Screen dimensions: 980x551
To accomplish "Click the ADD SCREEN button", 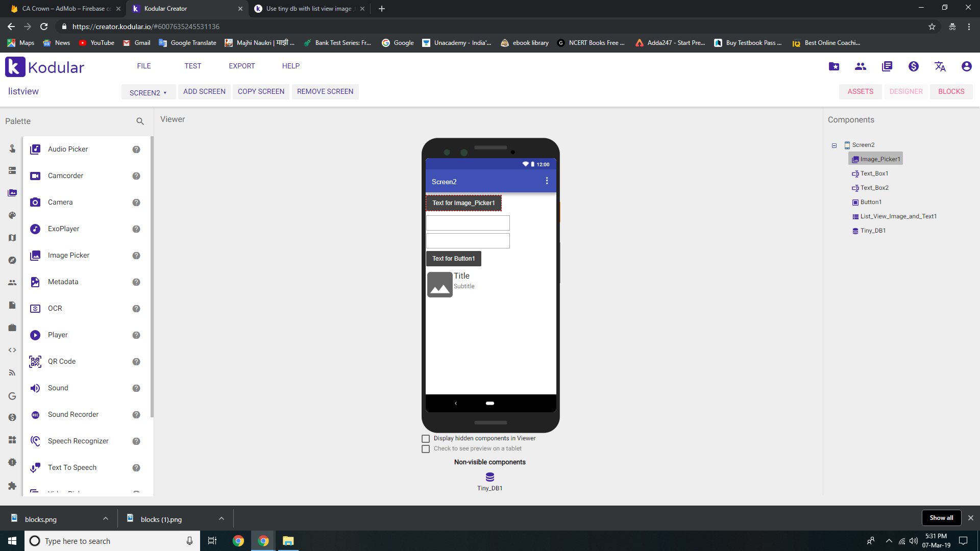I will [204, 92].
